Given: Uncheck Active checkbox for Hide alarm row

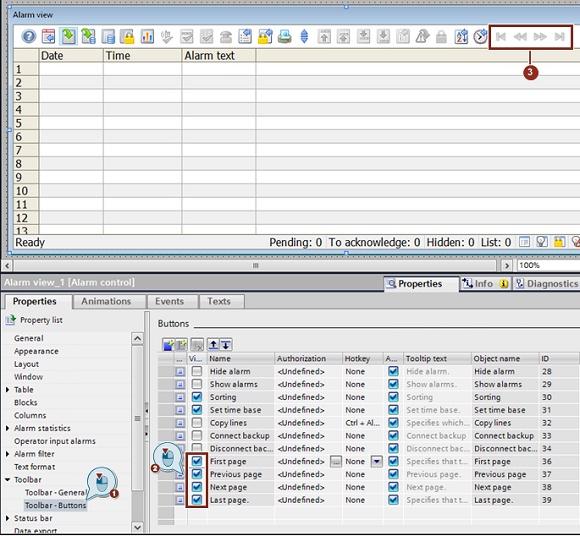Looking at the screenshot, I should coord(393,371).
